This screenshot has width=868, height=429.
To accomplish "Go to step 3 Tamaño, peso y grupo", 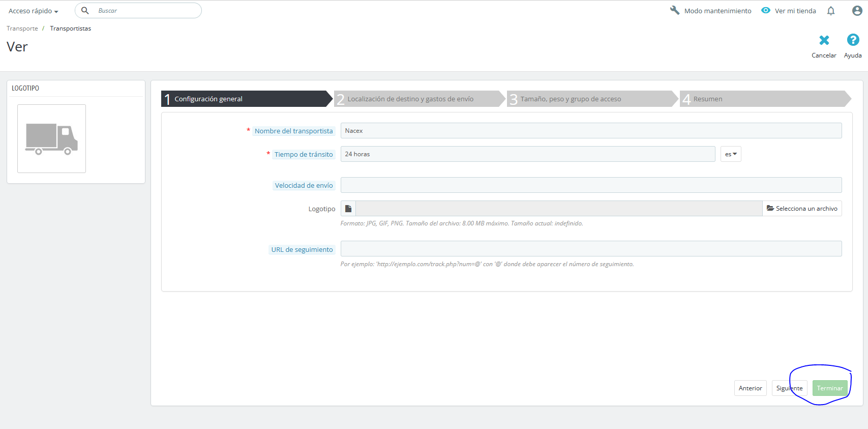I will 592,99.
